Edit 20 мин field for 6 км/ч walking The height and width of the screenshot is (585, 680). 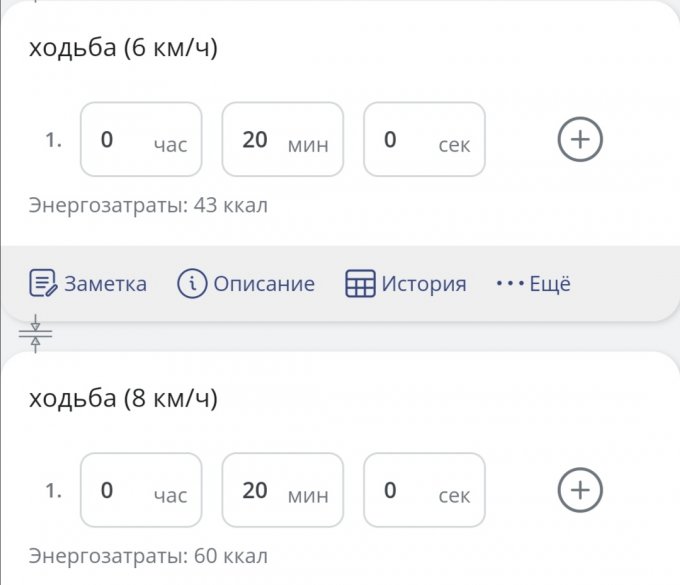(x=283, y=139)
